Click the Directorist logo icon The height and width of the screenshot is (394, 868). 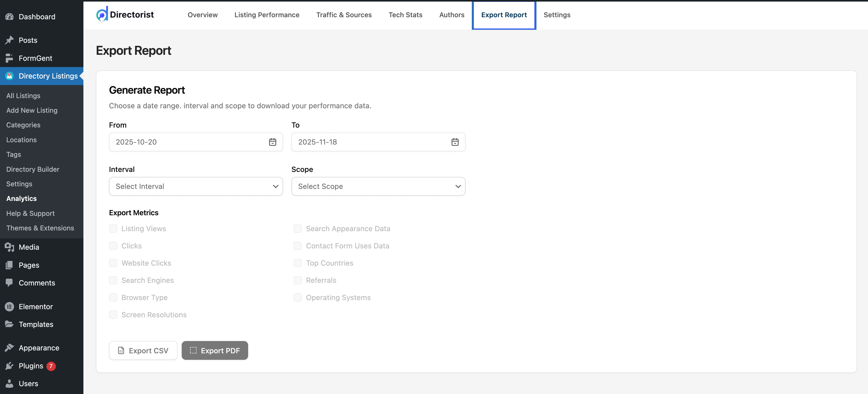point(102,15)
